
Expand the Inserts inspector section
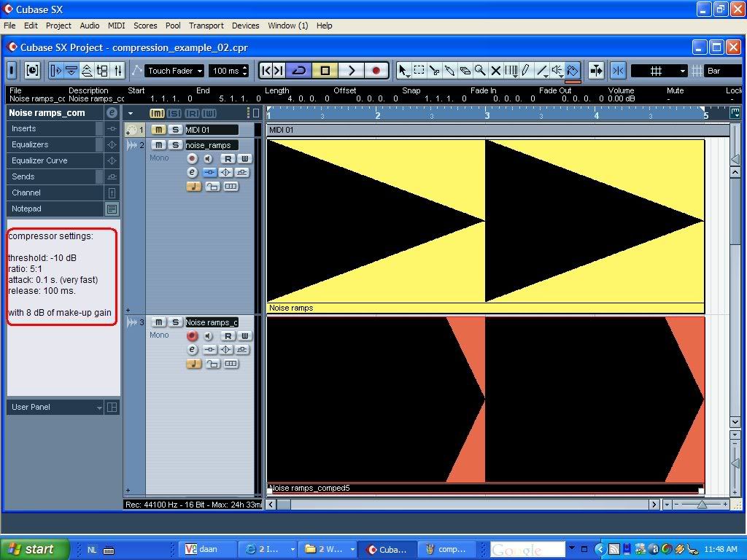55,128
